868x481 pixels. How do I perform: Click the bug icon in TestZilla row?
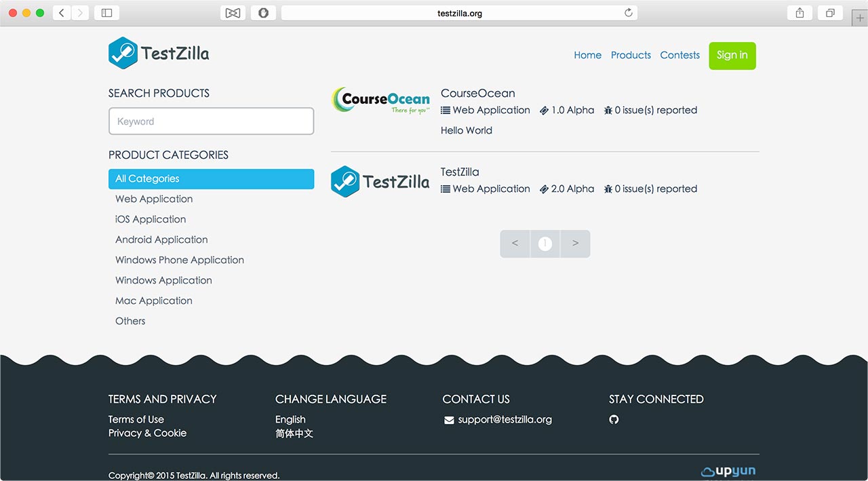pos(608,189)
